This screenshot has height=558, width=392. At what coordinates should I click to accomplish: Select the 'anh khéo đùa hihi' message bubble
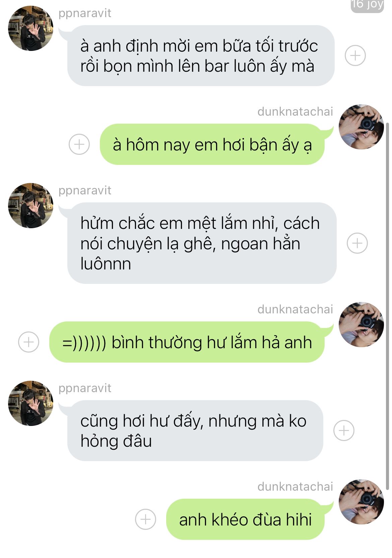[x=246, y=519]
